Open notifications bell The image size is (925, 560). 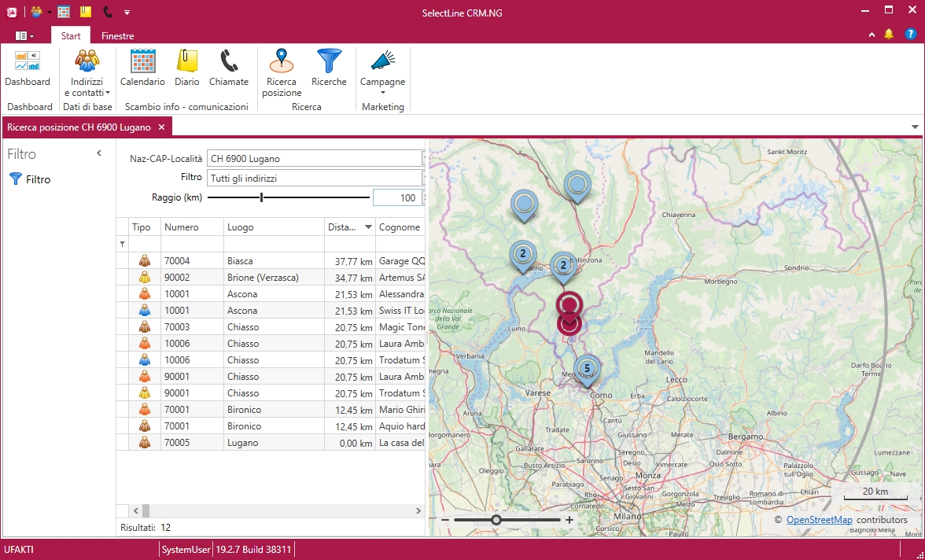pos(889,35)
